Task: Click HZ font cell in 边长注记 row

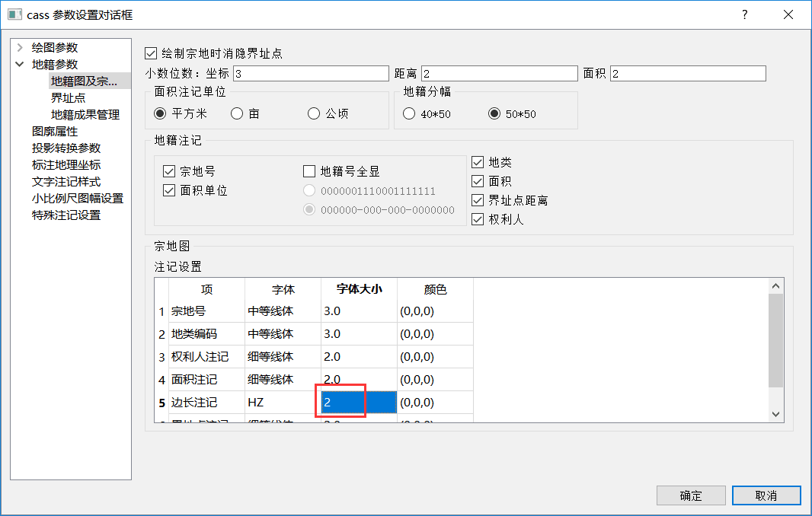Action: click(x=283, y=403)
